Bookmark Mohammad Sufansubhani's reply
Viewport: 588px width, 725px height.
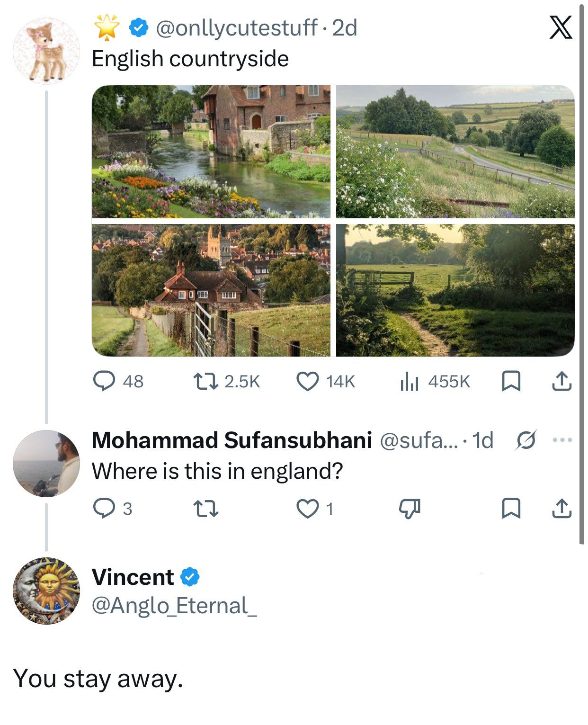point(511,509)
